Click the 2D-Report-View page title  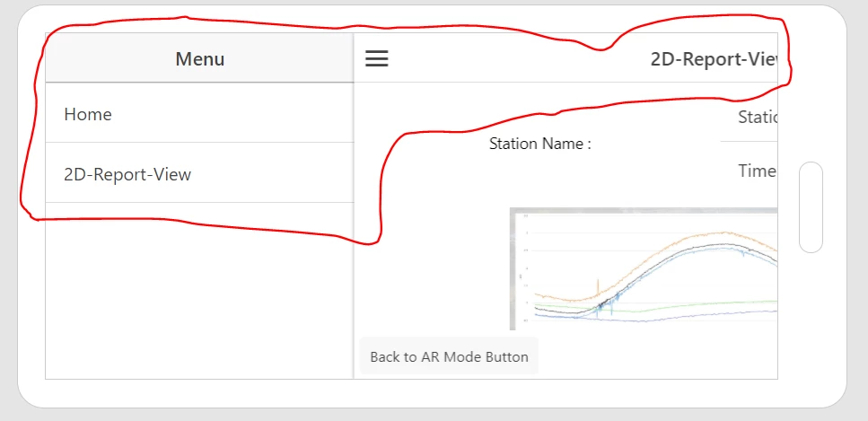click(x=714, y=59)
